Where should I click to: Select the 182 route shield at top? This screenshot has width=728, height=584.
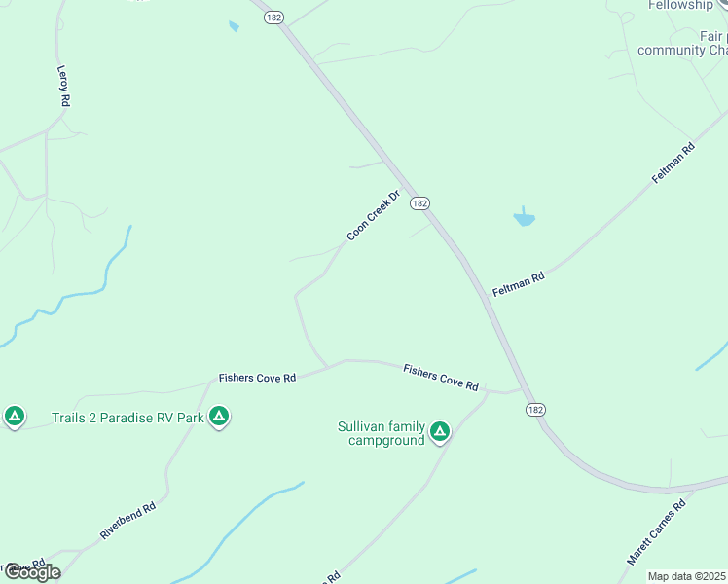click(273, 18)
